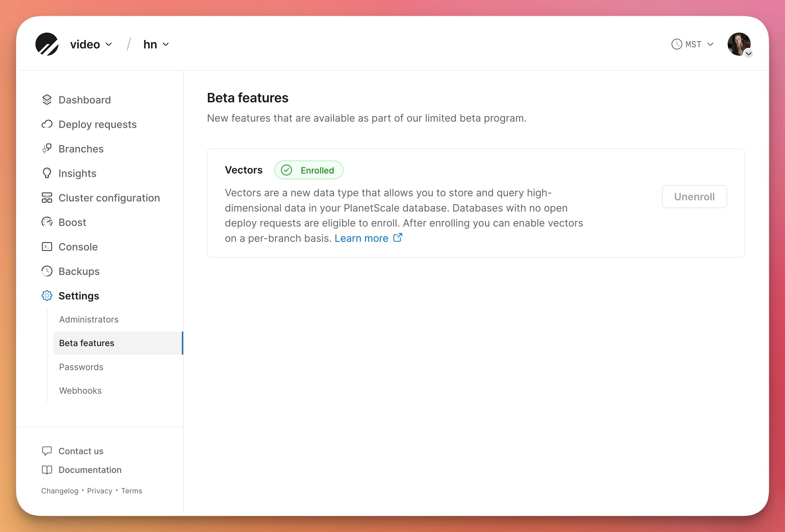Viewport: 785px width, 532px height.
Task: Click the Backups icon in sidebar
Action: (47, 271)
